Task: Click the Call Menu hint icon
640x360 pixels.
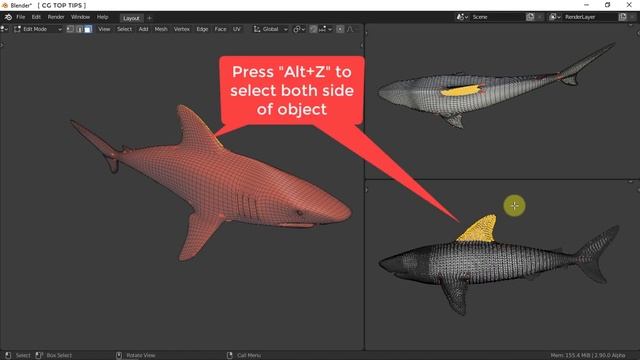Action: (x=230, y=355)
